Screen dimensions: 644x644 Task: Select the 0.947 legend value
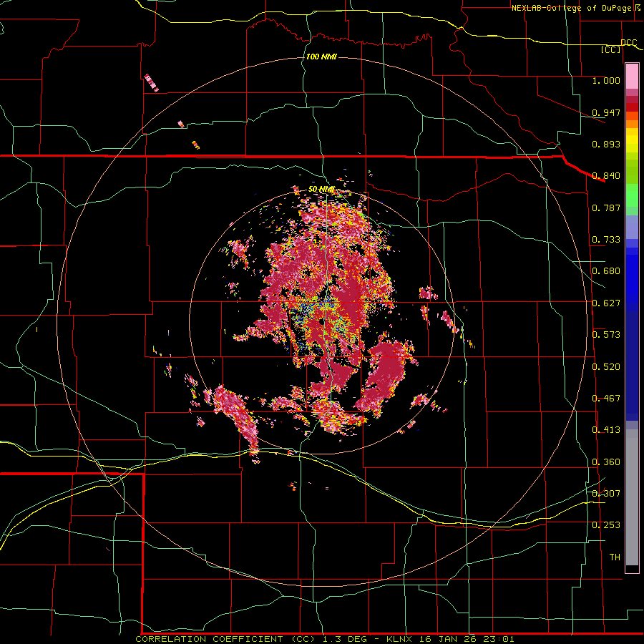[606, 112]
